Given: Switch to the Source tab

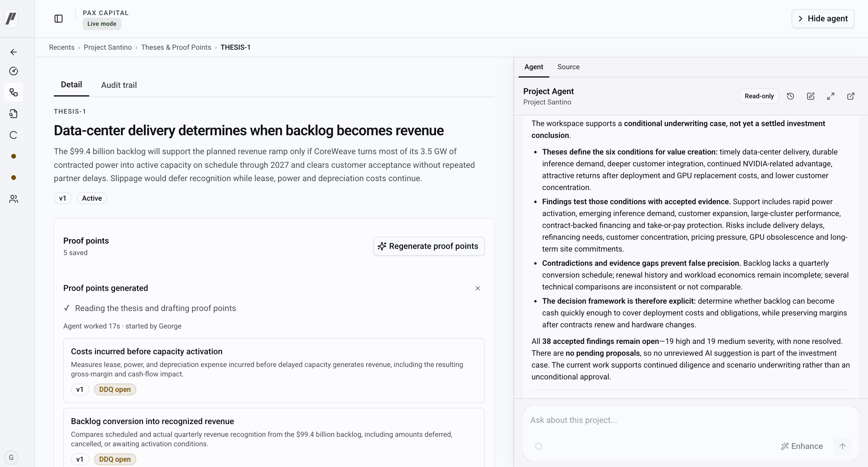Looking at the screenshot, I should [x=569, y=67].
